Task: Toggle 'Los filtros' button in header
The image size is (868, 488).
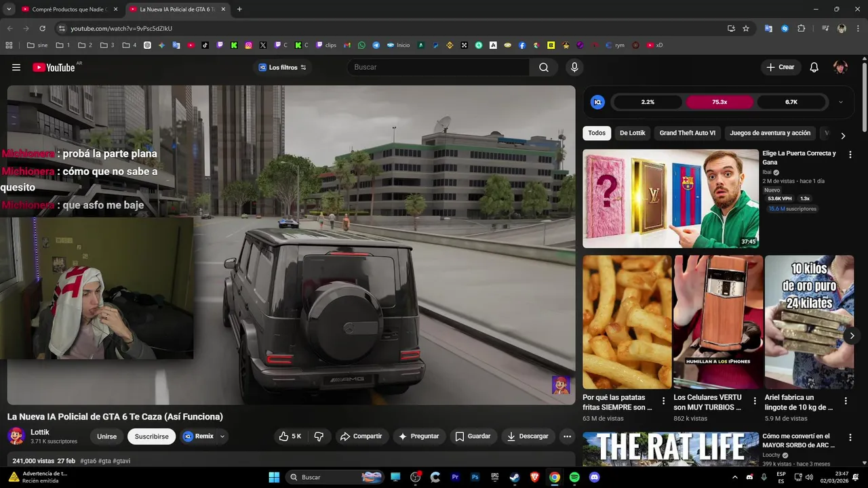Action: (x=282, y=67)
